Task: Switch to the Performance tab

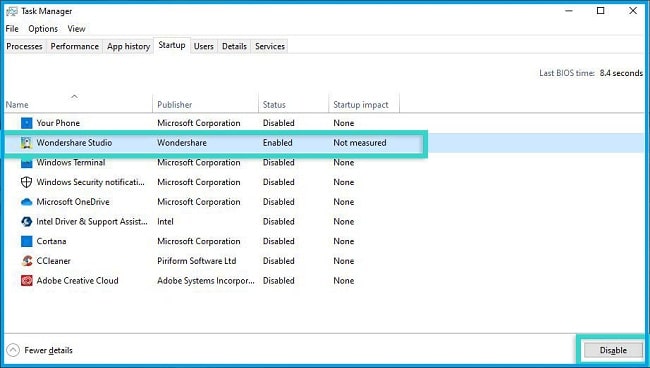Action: tap(75, 46)
